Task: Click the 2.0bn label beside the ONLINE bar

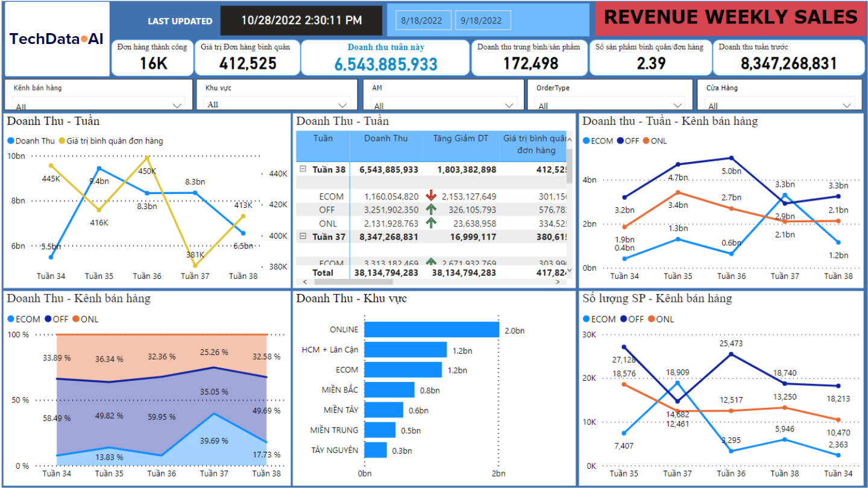Action: pyautogui.click(x=515, y=330)
